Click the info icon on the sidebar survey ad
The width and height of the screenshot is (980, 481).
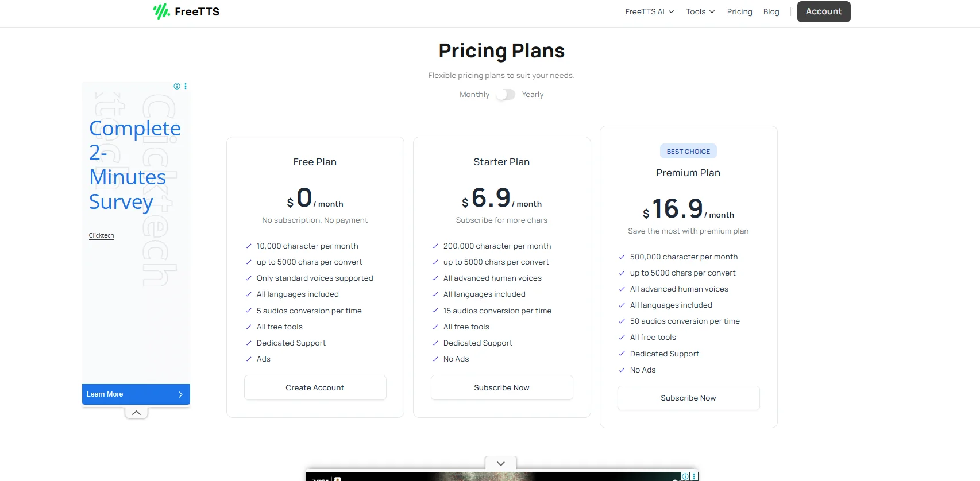coord(177,86)
